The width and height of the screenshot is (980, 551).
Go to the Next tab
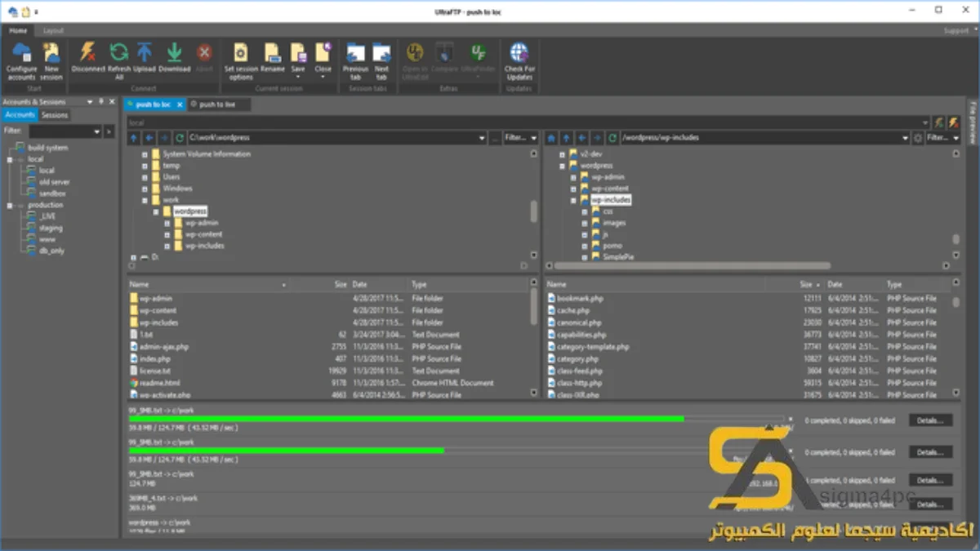pos(381,61)
